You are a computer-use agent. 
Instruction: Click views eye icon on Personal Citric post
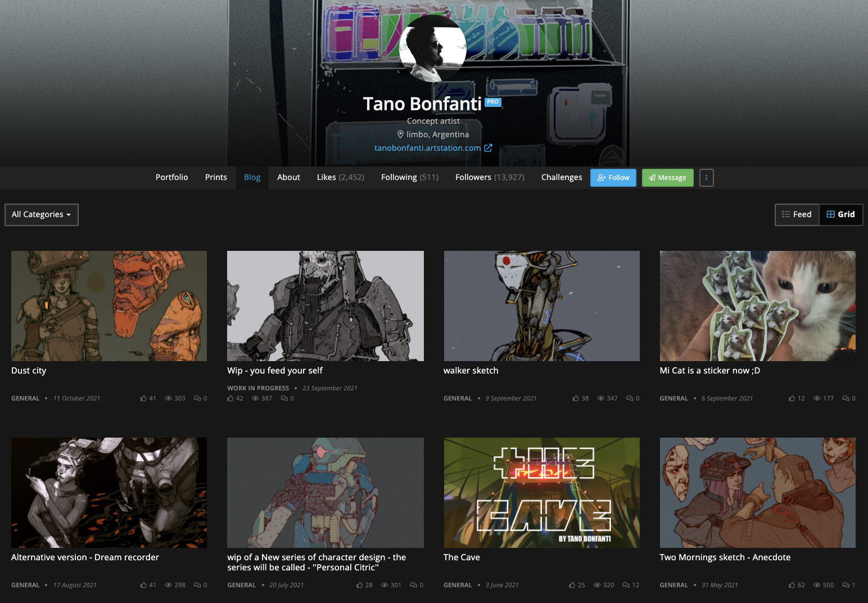(385, 585)
